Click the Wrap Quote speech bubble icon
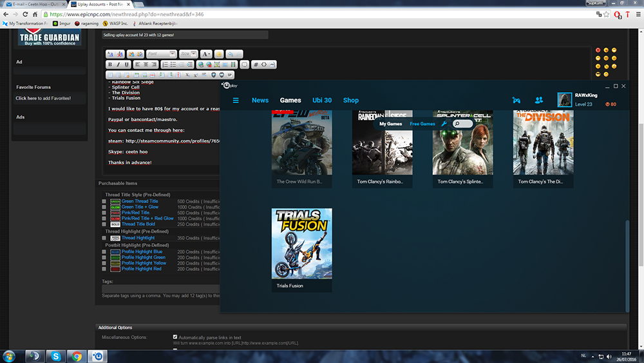Image resolution: width=644 pixels, height=363 pixels. [244, 64]
